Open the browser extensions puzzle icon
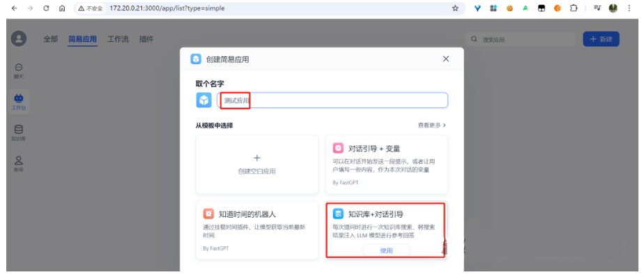644x277 pixels. (x=574, y=8)
